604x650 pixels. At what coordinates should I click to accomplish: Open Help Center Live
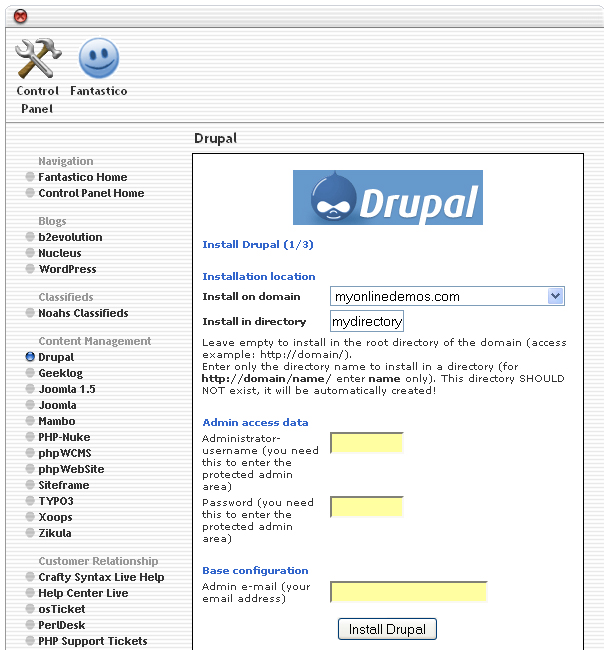(83, 593)
